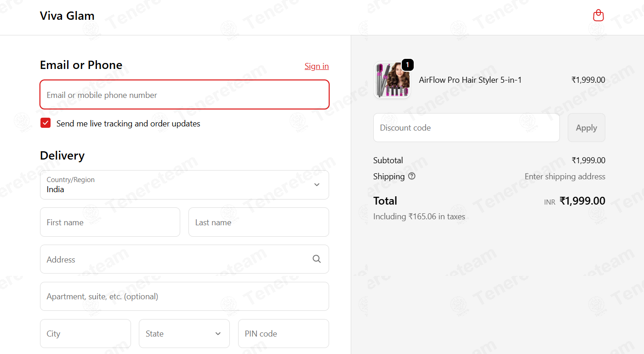The height and width of the screenshot is (354, 644).
Task: Click the PIN code field
Action: (x=284, y=334)
